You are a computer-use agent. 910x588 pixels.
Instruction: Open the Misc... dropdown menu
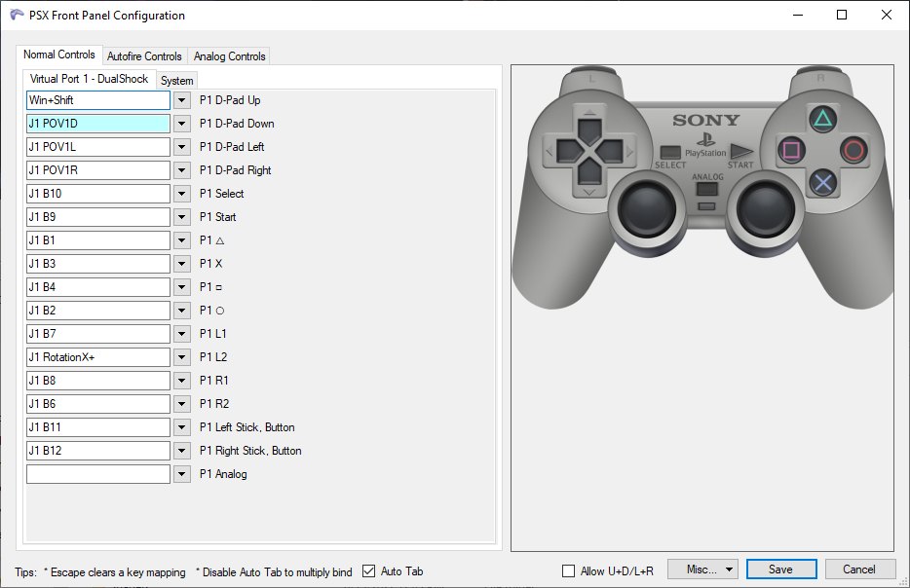(702, 569)
